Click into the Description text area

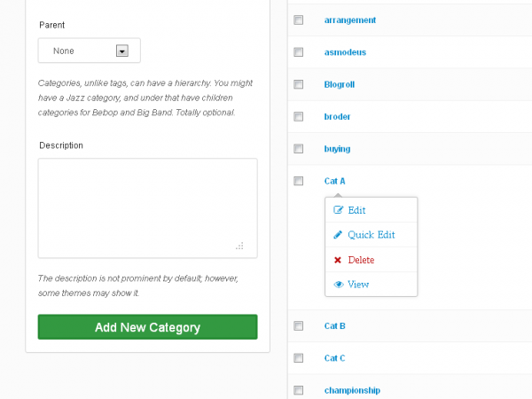click(147, 208)
